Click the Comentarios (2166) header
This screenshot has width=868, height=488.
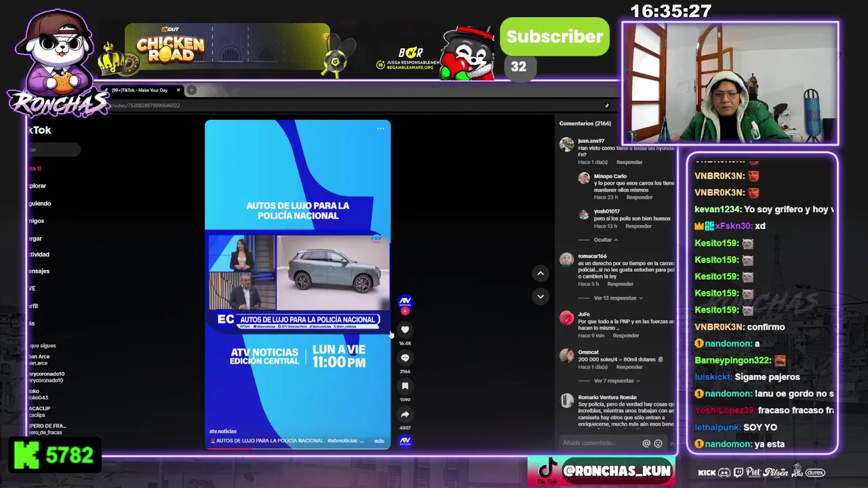tap(585, 123)
